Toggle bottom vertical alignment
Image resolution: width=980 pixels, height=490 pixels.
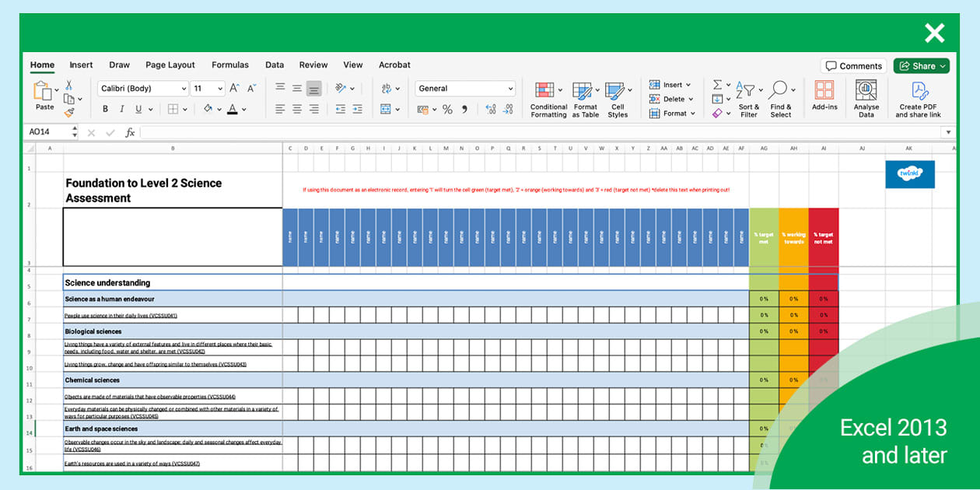[x=313, y=89]
